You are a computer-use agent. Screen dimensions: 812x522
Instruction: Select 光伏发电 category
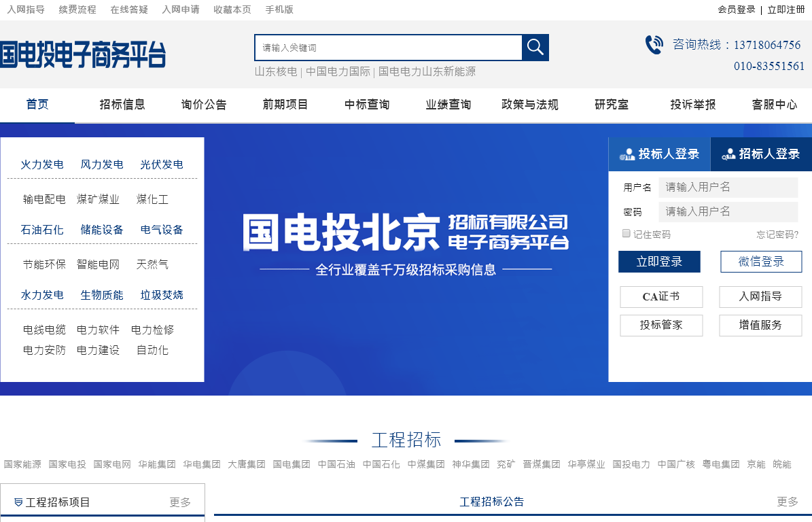(162, 164)
